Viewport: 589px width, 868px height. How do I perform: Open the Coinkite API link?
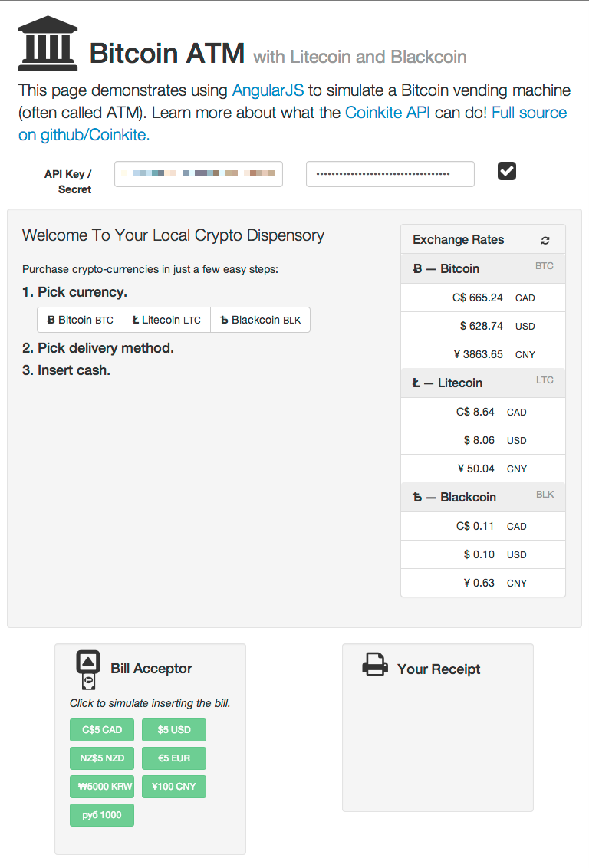click(387, 113)
